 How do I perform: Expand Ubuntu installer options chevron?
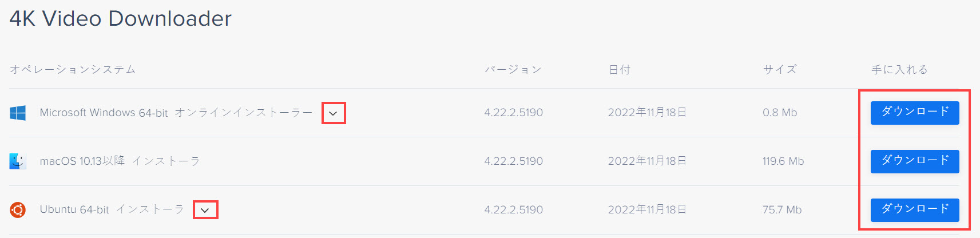(205, 210)
